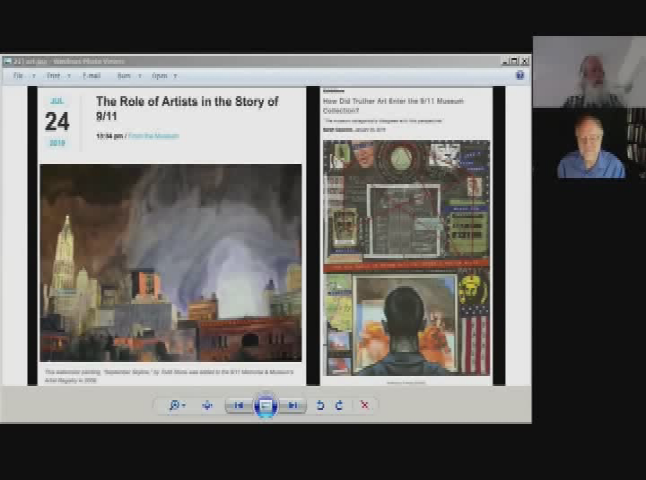The height and width of the screenshot is (480, 646).
Task: Expand the Open dropdown arrow
Action: pyautogui.click(x=175, y=76)
